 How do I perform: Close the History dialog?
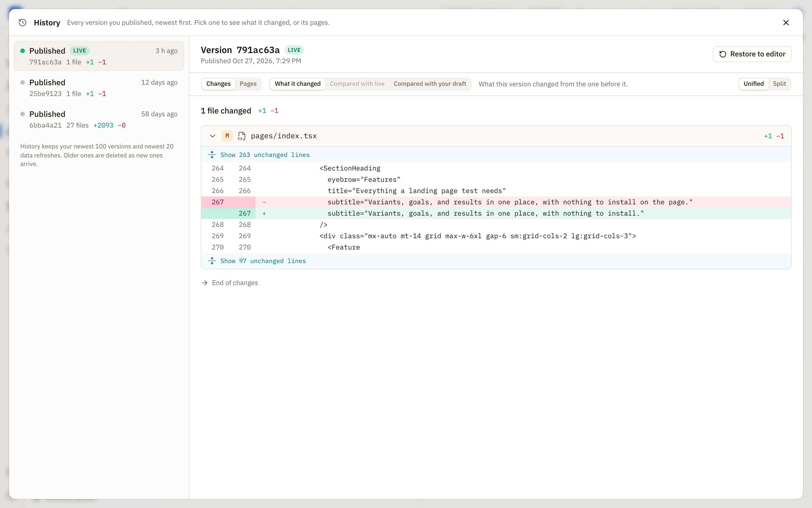(786, 23)
